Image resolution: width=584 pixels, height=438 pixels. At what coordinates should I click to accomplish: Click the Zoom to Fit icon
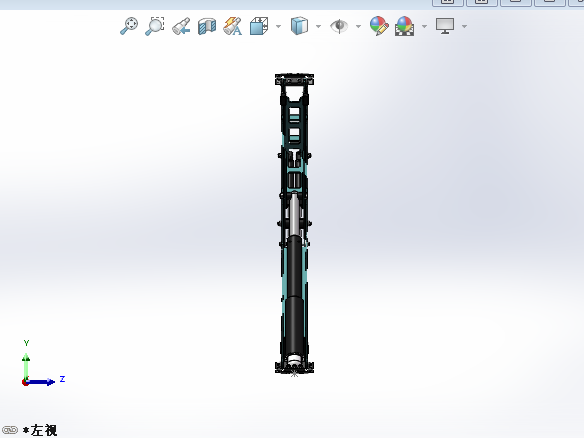click(x=129, y=26)
